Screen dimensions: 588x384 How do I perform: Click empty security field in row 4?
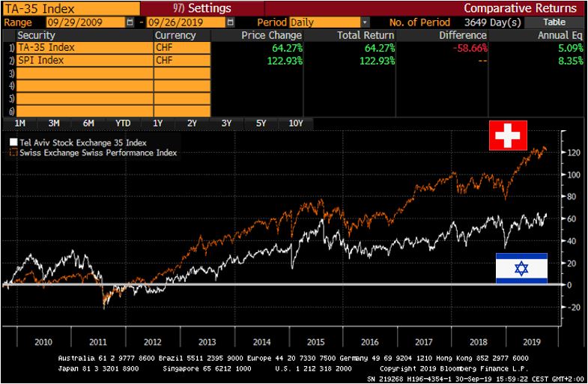click(85, 86)
